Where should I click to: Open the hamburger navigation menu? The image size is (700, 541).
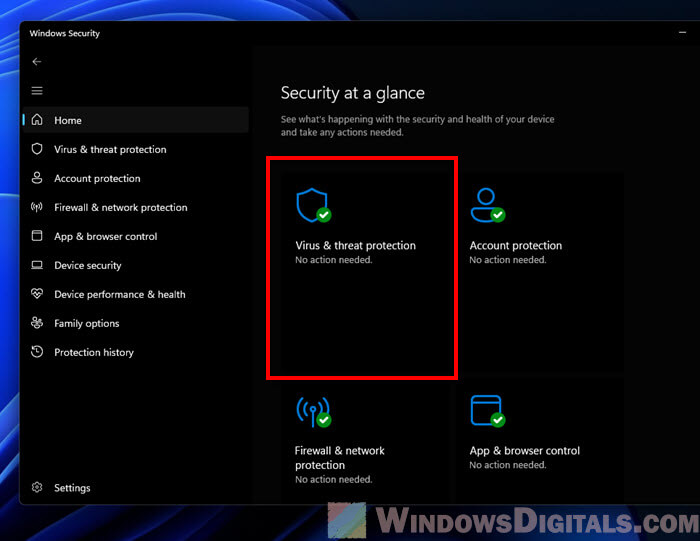coord(37,91)
